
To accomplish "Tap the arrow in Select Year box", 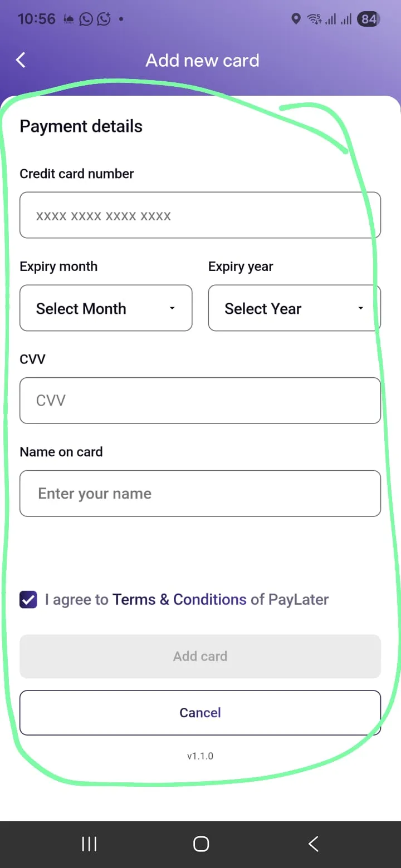I will tap(361, 308).
